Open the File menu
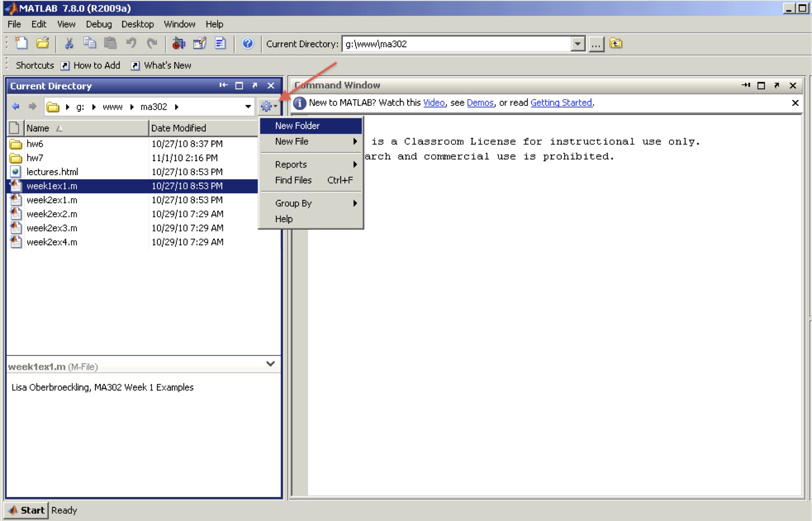The height and width of the screenshot is (521, 812). (x=14, y=24)
